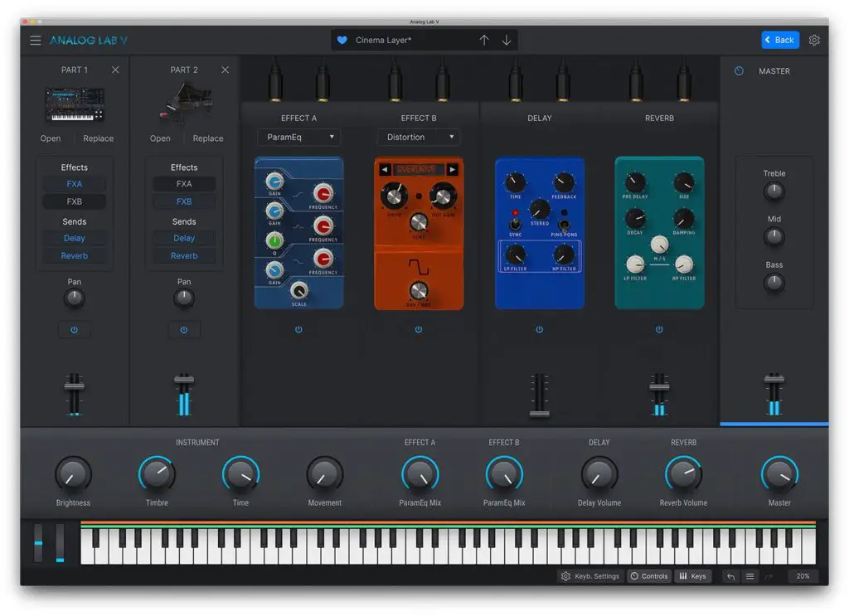Click the Delay pedal Ping Pong switch
The height and width of the screenshot is (616, 849).
[564, 224]
